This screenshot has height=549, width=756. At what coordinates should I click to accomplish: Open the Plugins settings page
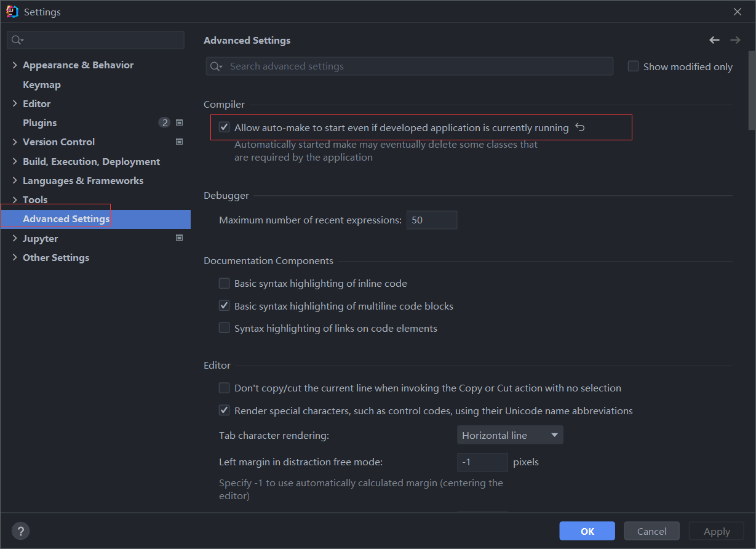pos(40,123)
